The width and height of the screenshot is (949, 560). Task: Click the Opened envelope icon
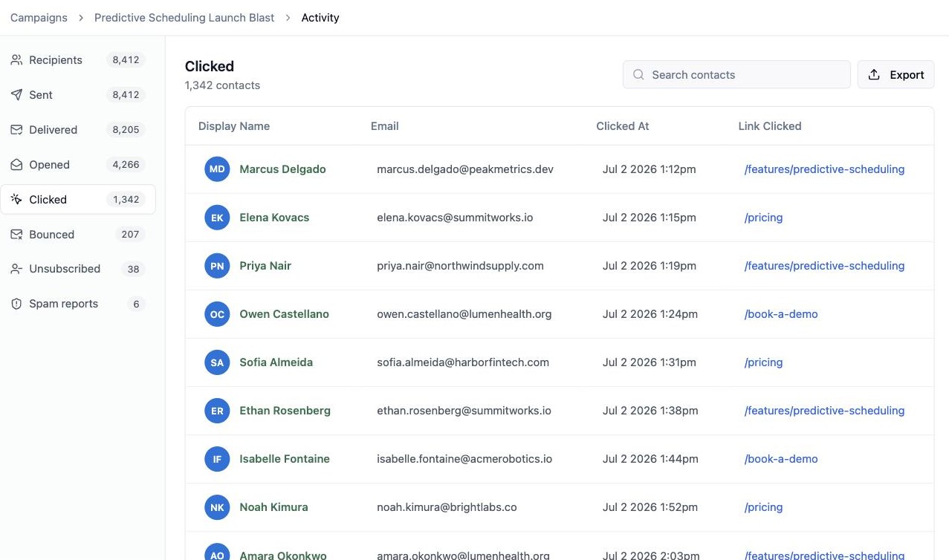tap(16, 165)
